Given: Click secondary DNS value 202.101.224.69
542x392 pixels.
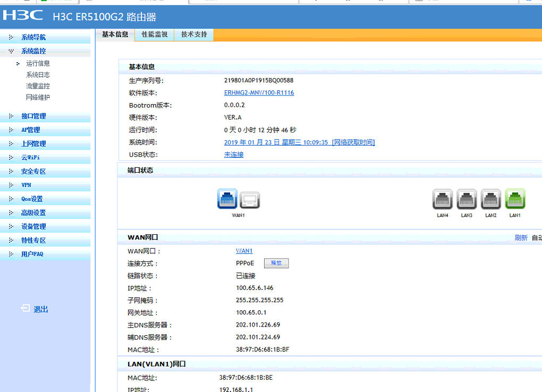Looking at the screenshot, I should pyautogui.click(x=258, y=337).
